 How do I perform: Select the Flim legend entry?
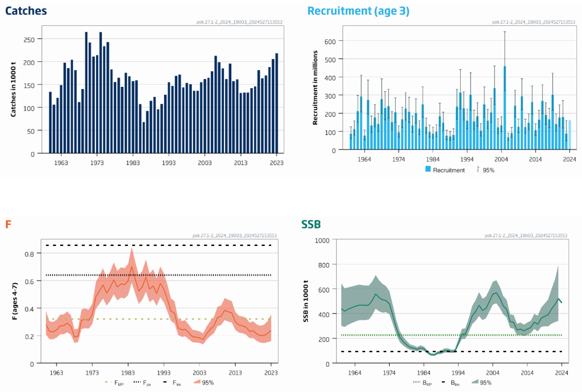(172, 383)
